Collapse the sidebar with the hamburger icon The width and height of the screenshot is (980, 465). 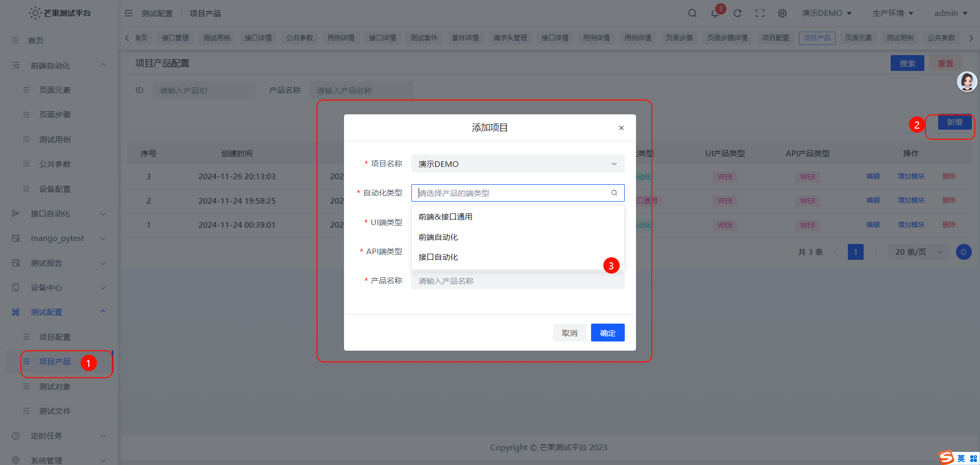(x=129, y=13)
